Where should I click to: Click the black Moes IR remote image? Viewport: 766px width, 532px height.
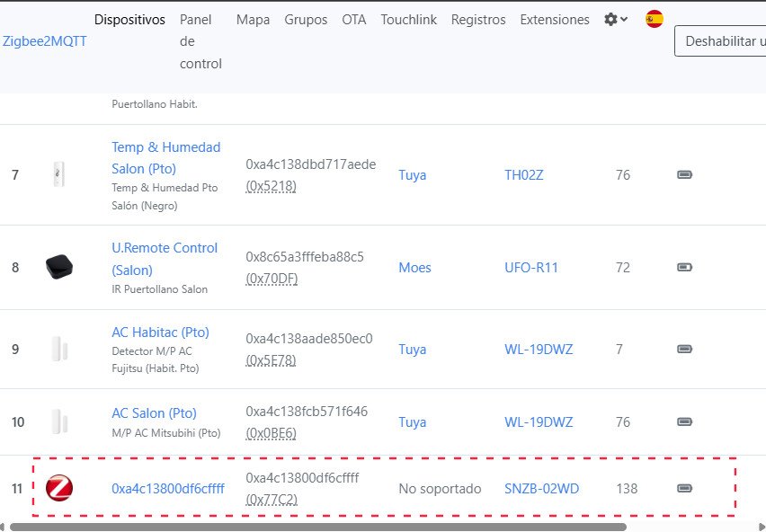point(59,267)
